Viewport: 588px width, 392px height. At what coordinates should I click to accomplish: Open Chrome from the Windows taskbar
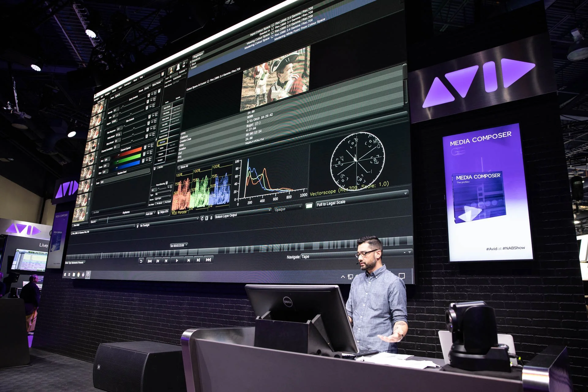(78, 275)
